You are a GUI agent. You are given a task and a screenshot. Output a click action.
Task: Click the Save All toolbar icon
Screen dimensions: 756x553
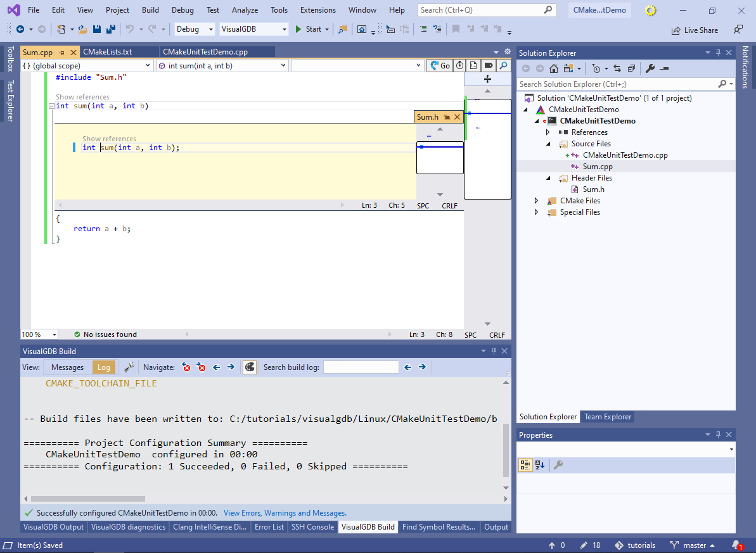coord(110,29)
